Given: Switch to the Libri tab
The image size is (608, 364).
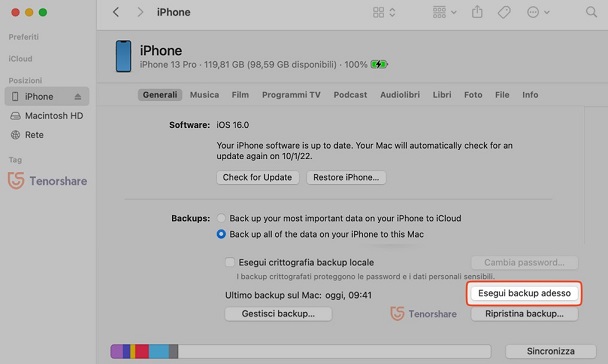Looking at the screenshot, I should pyautogui.click(x=442, y=95).
